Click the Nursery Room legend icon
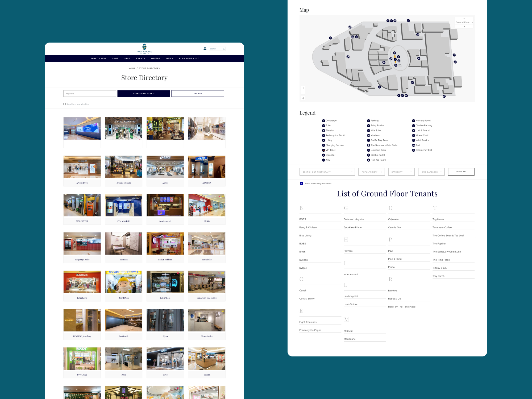532x399 pixels. 413,121
